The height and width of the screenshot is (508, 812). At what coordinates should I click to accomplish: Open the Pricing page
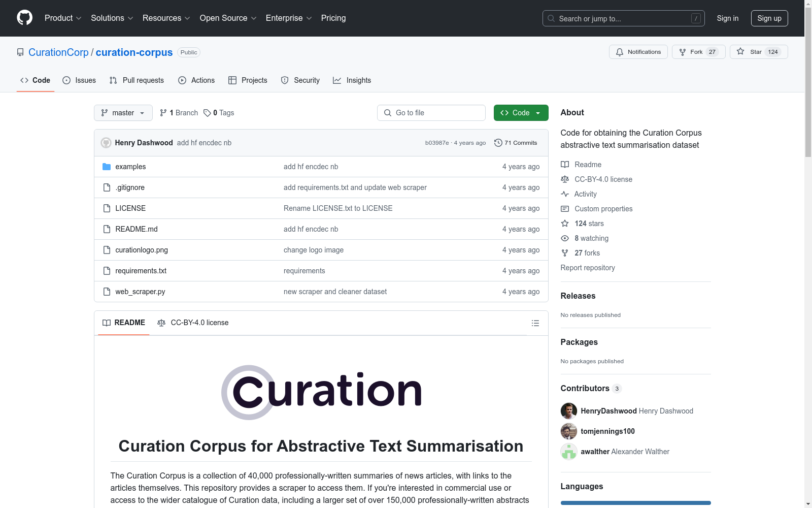(333, 18)
